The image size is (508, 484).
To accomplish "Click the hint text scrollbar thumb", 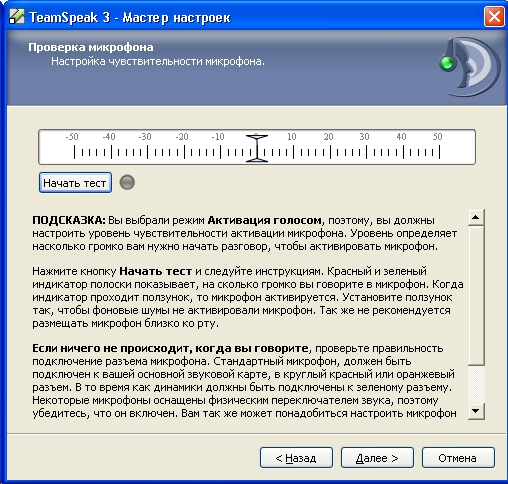I will pyautogui.click(x=476, y=295).
